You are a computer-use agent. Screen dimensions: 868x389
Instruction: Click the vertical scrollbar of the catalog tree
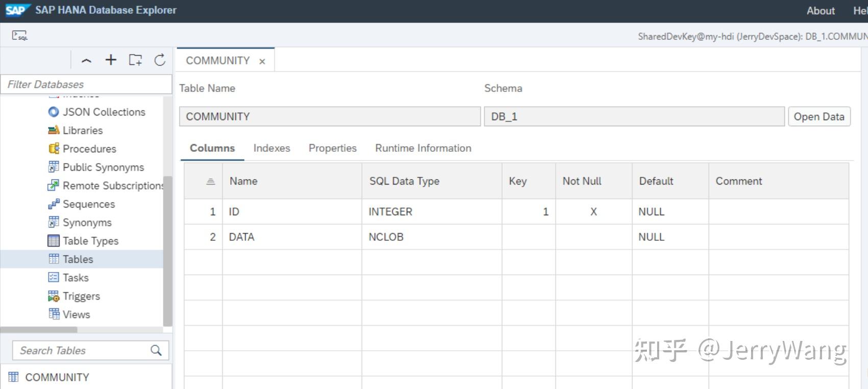coord(167,250)
